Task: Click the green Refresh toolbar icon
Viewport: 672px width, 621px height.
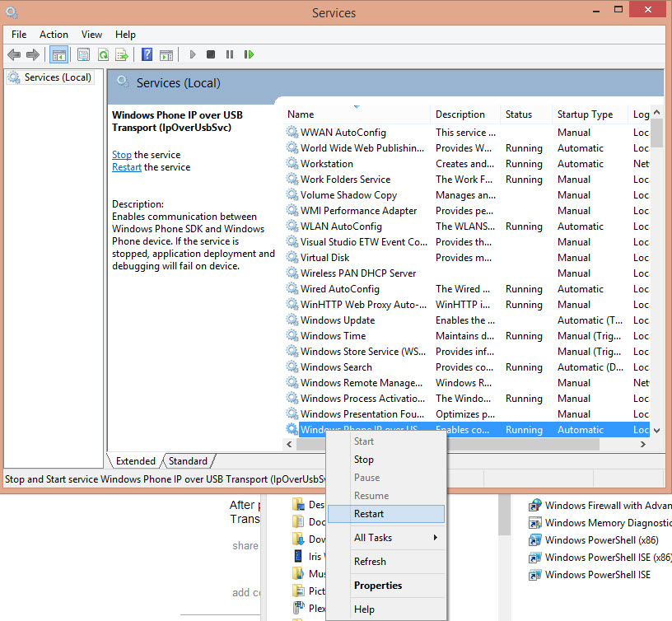Action: [x=103, y=54]
